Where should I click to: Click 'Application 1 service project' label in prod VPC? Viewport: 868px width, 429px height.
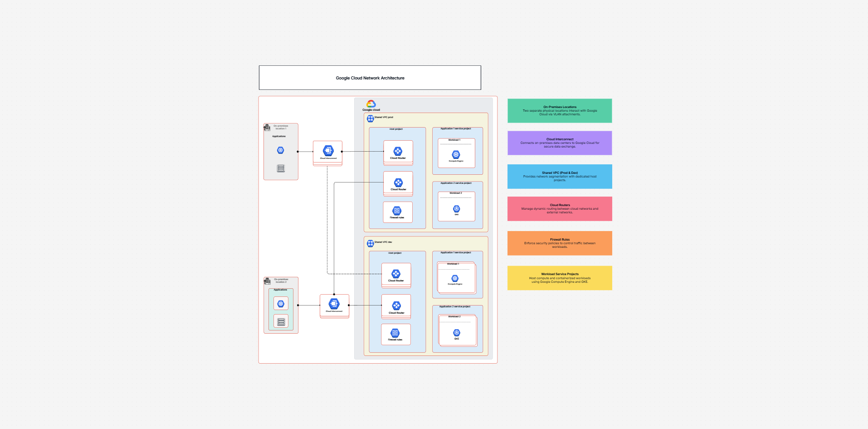pos(456,128)
